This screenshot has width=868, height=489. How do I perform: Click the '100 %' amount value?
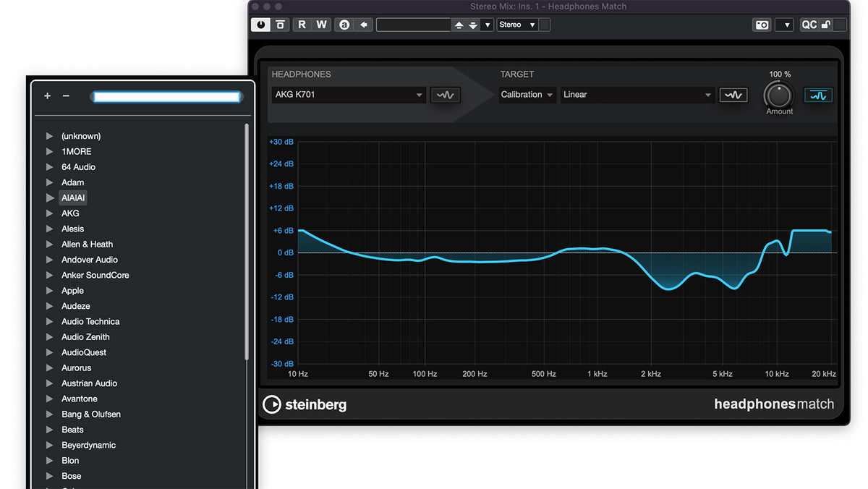pyautogui.click(x=780, y=75)
